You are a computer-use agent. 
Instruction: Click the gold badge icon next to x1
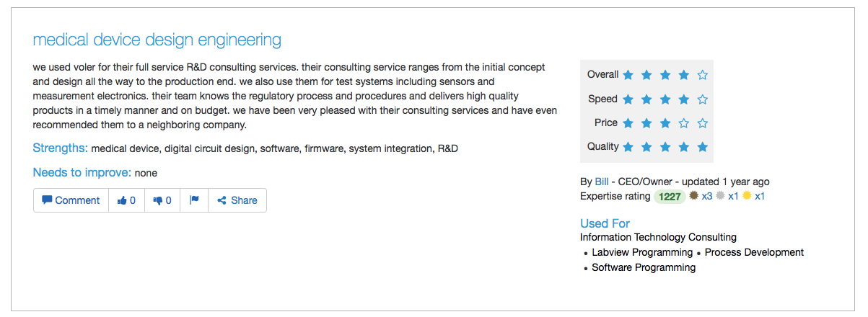point(747,195)
